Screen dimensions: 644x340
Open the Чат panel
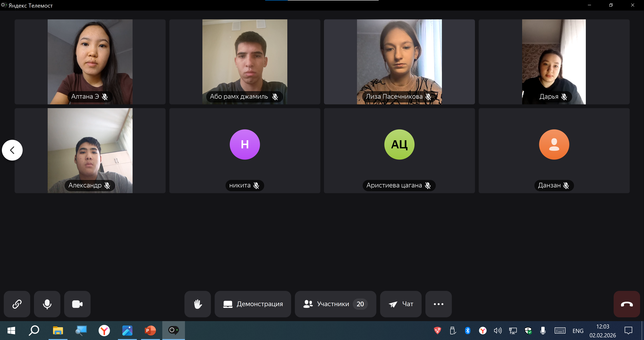(401, 304)
